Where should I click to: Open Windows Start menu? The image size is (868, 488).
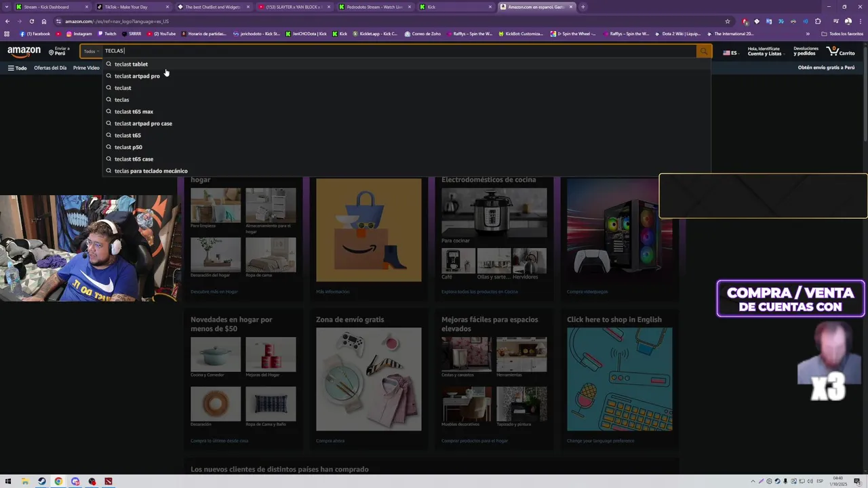click(x=8, y=481)
